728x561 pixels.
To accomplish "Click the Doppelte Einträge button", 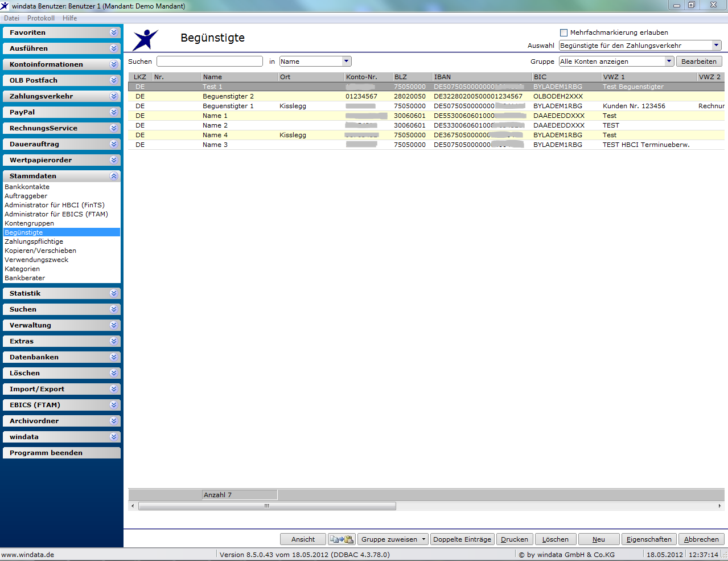I will coord(462,539).
